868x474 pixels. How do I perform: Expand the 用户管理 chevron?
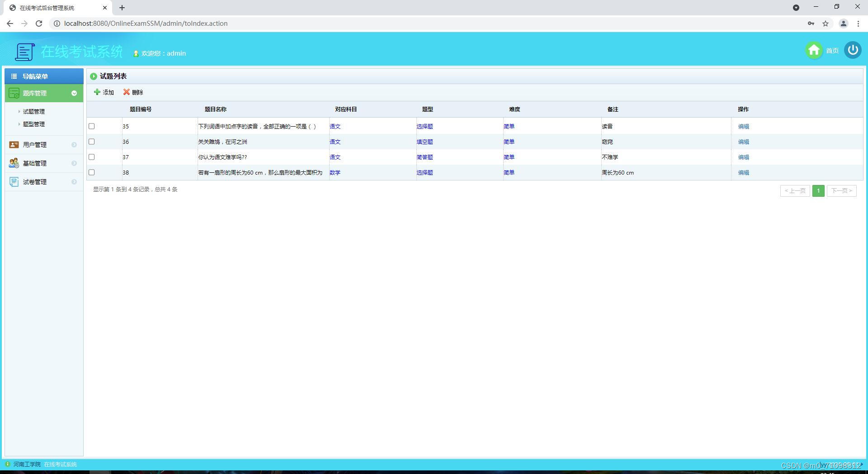(x=74, y=145)
